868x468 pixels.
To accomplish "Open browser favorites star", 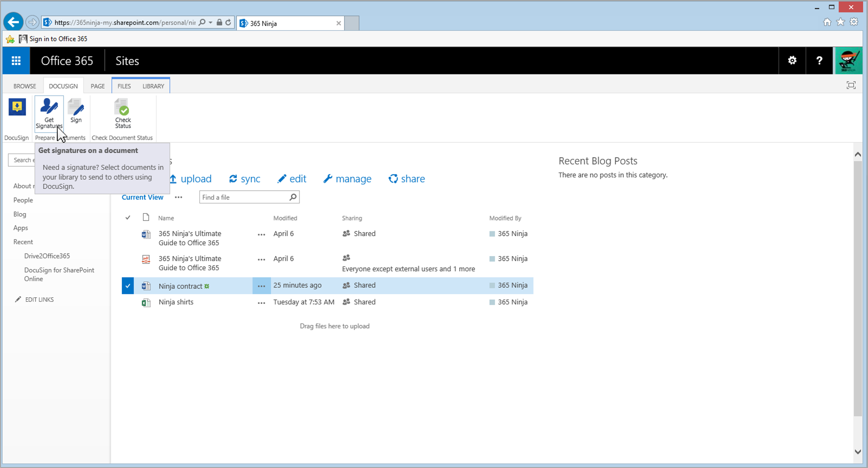I will (x=841, y=22).
